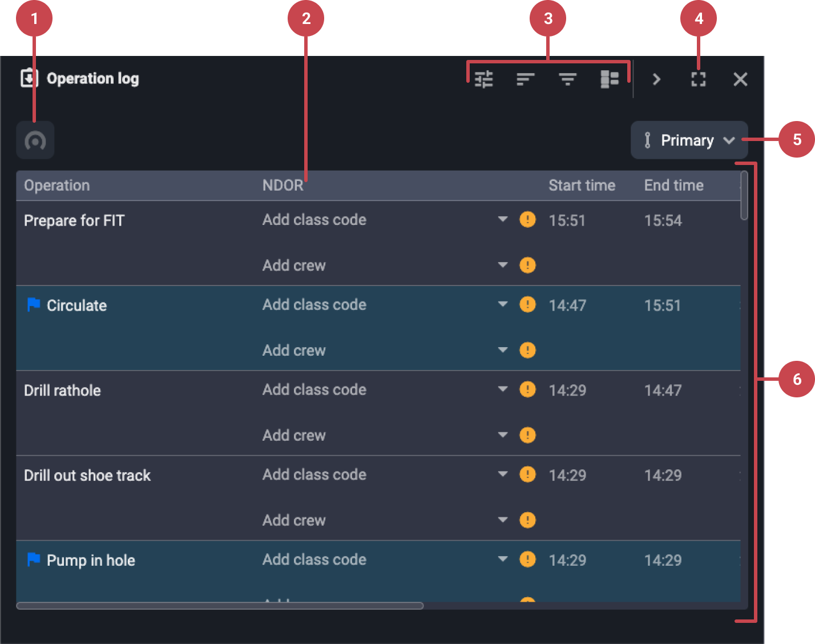Open the Primary wellbore dropdown

[689, 140]
